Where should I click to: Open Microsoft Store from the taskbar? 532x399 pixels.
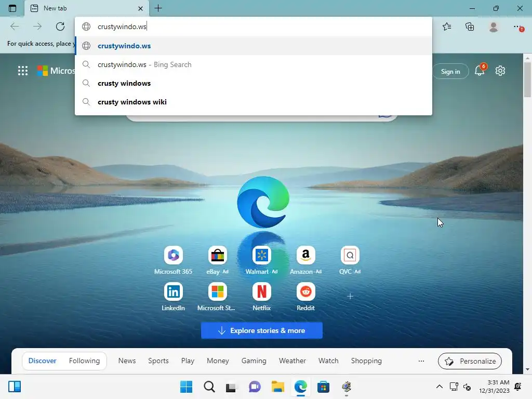point(323,387)
